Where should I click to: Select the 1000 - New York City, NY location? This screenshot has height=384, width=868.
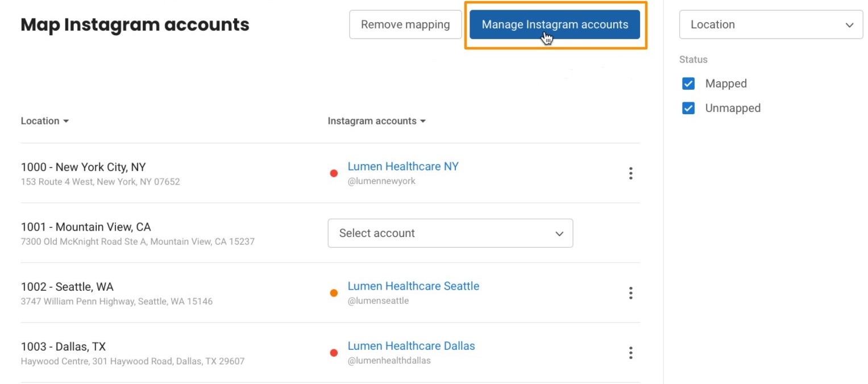pos(83,167)
